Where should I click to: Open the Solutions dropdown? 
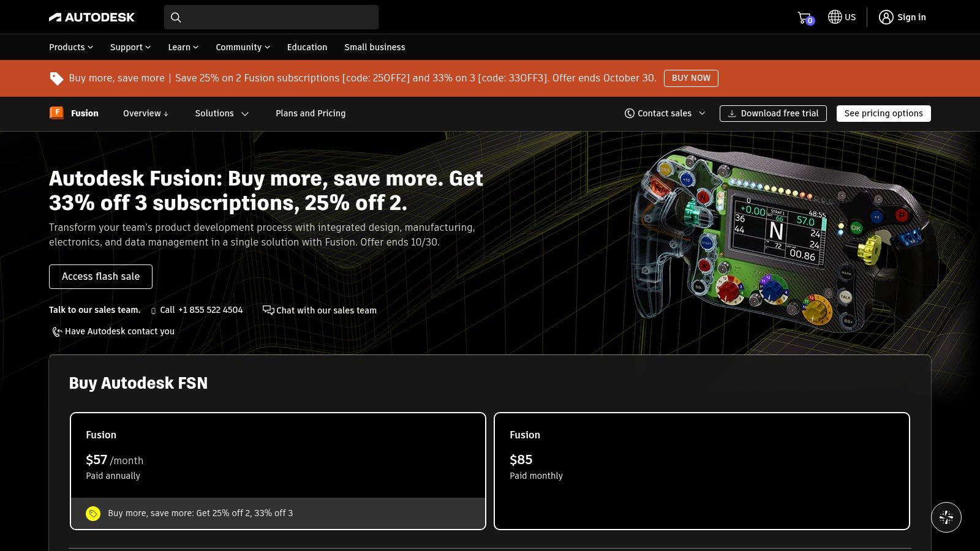tap(222, 113)
